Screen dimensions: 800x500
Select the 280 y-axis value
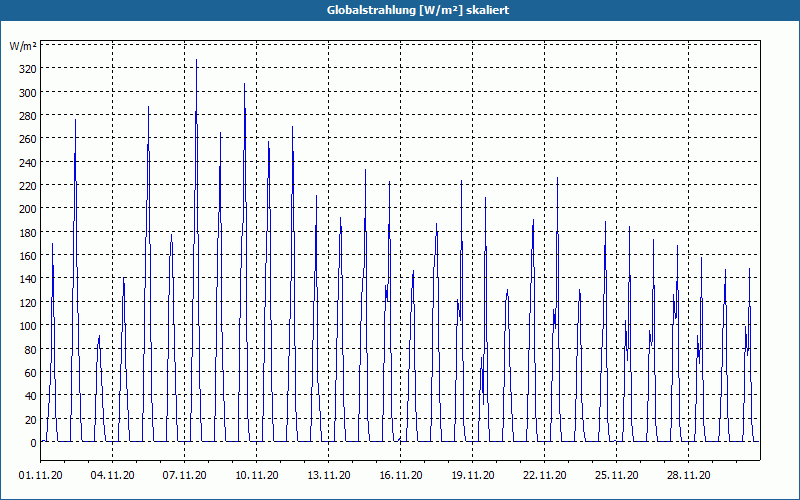28,116
